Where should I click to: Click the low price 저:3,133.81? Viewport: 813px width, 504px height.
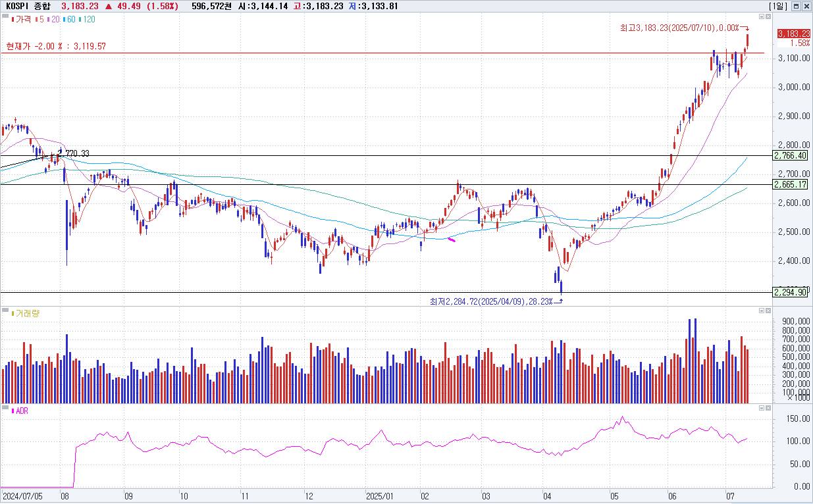tap(373, 6)
